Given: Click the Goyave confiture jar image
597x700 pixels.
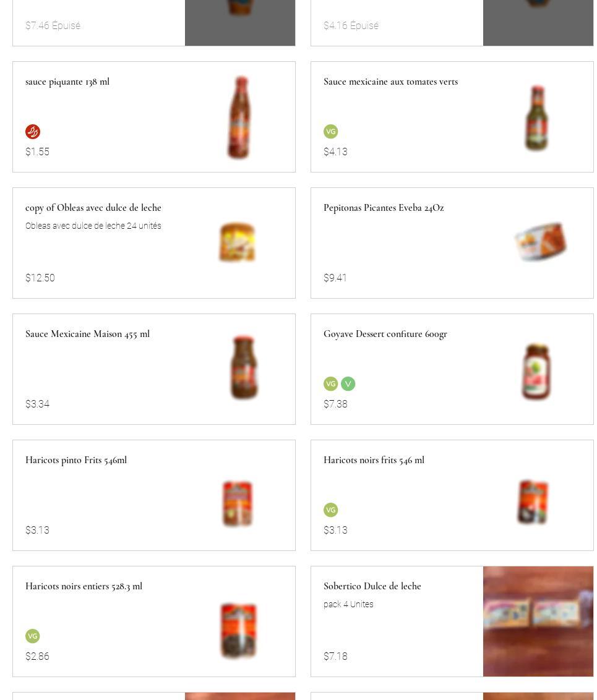Looking at the screenshot, I should 536,371.
